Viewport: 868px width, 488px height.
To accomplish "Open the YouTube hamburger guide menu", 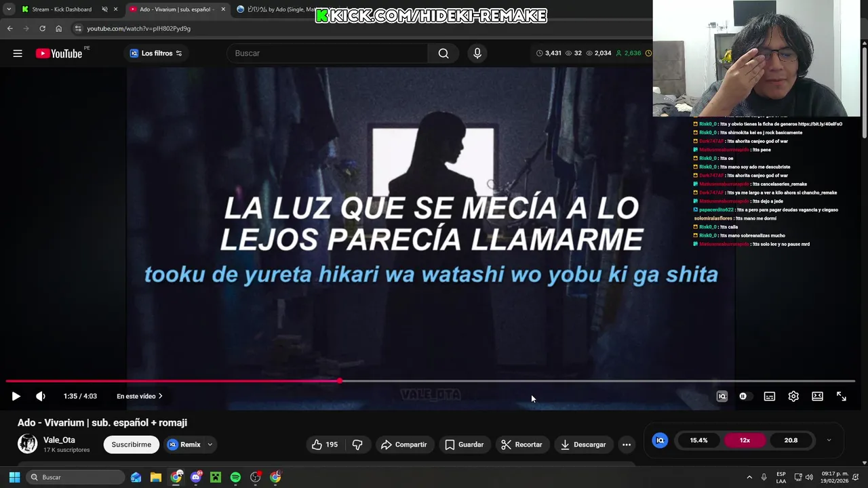I will [x=18, y=54].
